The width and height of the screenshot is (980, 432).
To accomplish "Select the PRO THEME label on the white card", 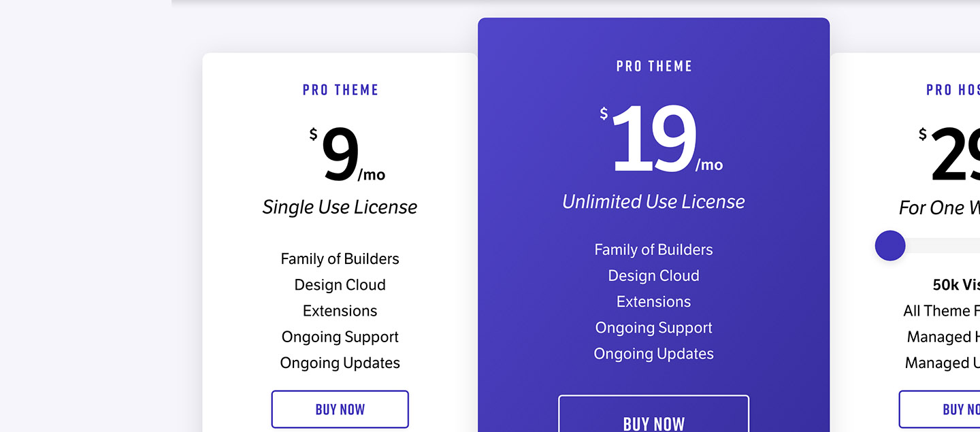I will click(340, 89).
